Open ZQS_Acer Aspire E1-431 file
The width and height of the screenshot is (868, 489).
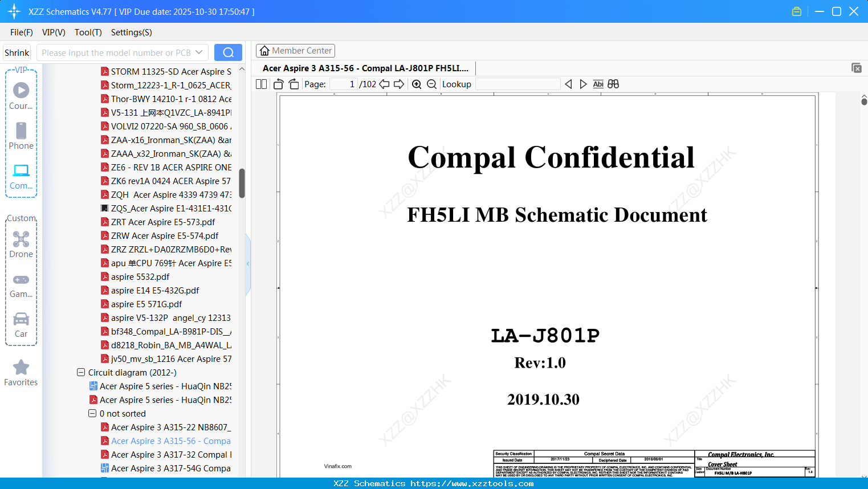(171, 209)
